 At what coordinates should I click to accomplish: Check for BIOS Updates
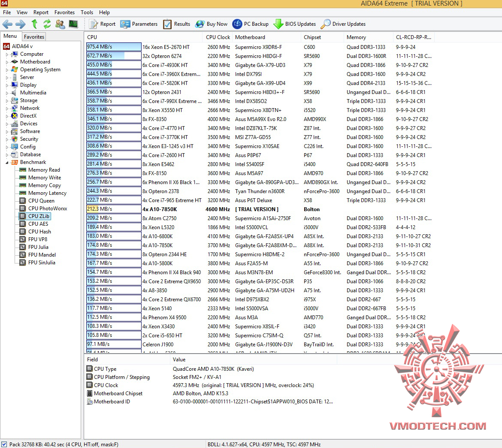[294, 24]
